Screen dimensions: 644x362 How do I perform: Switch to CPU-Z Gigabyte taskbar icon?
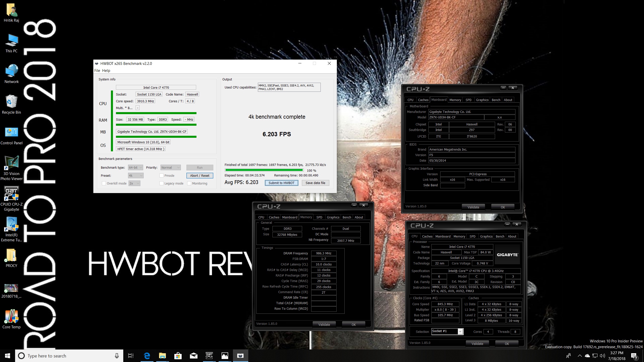click(x=209, y=356)
